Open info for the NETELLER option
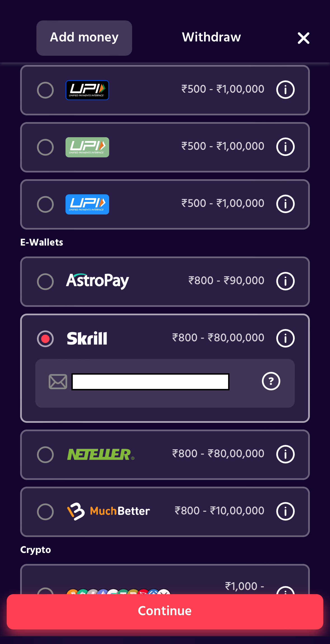The width and height of the screenshot is (330, 644). pyautogui.click(x=285, y=454)
